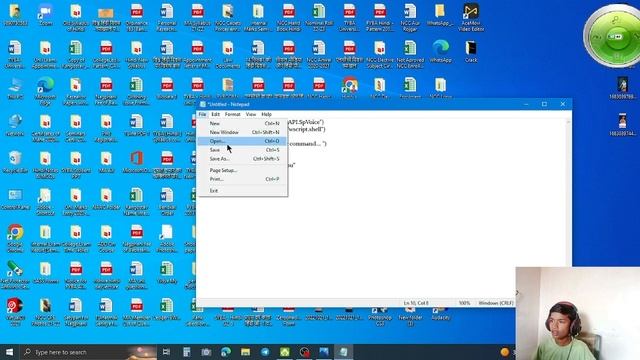Select WhatsApp shortcut with Edge logo
The height and width of the screenshot is (360, 640).
click(x=440, y=52)
